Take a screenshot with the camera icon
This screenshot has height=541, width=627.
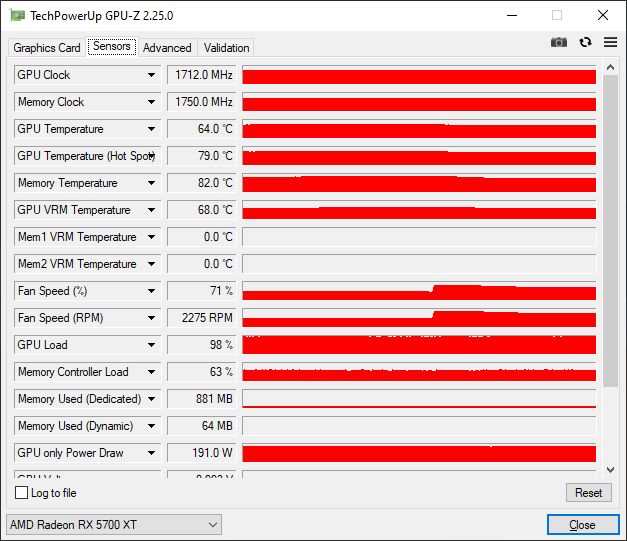point(559,42)
